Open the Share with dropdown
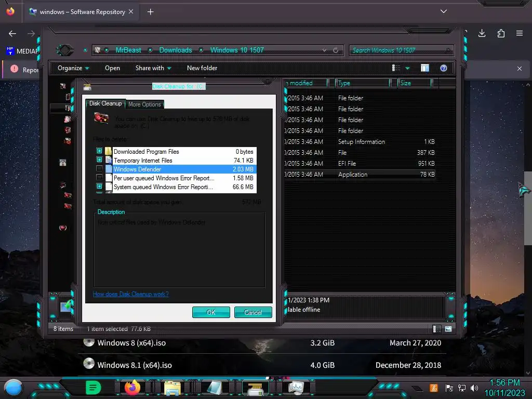Viewport: 532px width, 399px height. tap(153, 68)
